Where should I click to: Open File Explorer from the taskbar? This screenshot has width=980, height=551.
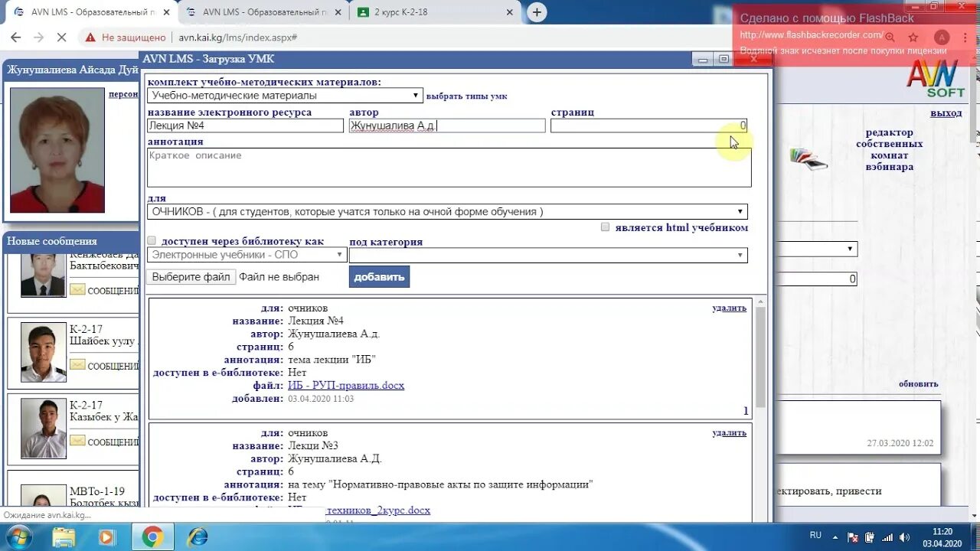coord(64,537)
